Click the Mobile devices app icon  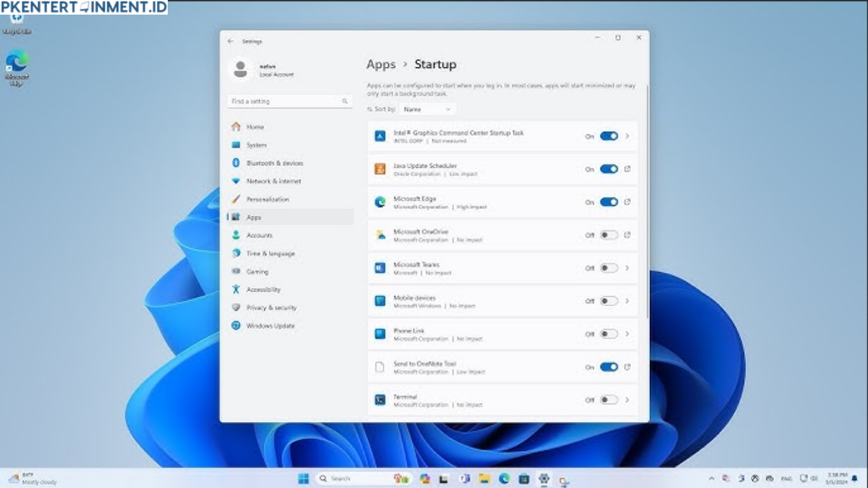click(380, 301)
